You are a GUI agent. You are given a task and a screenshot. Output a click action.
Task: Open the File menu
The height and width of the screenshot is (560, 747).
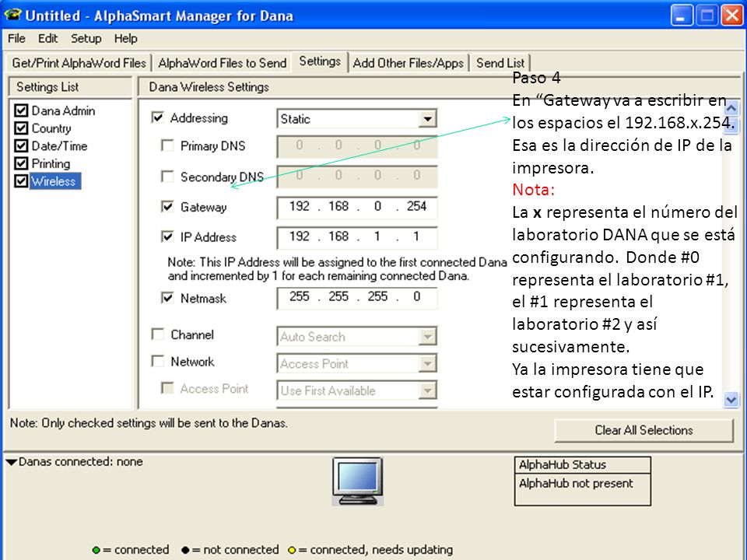coord(16,39)
